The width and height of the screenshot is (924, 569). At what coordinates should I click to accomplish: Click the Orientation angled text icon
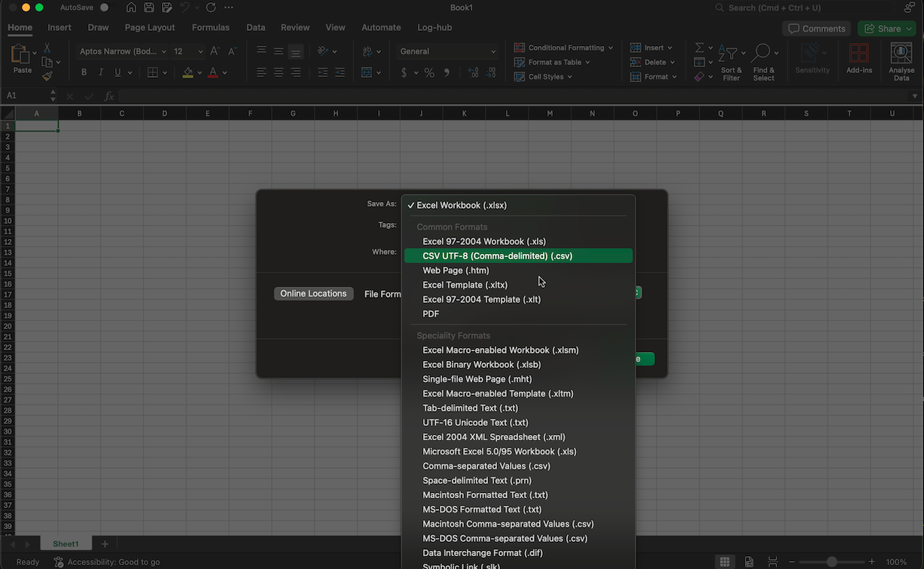pyautogui.click(x=322, y=51)
